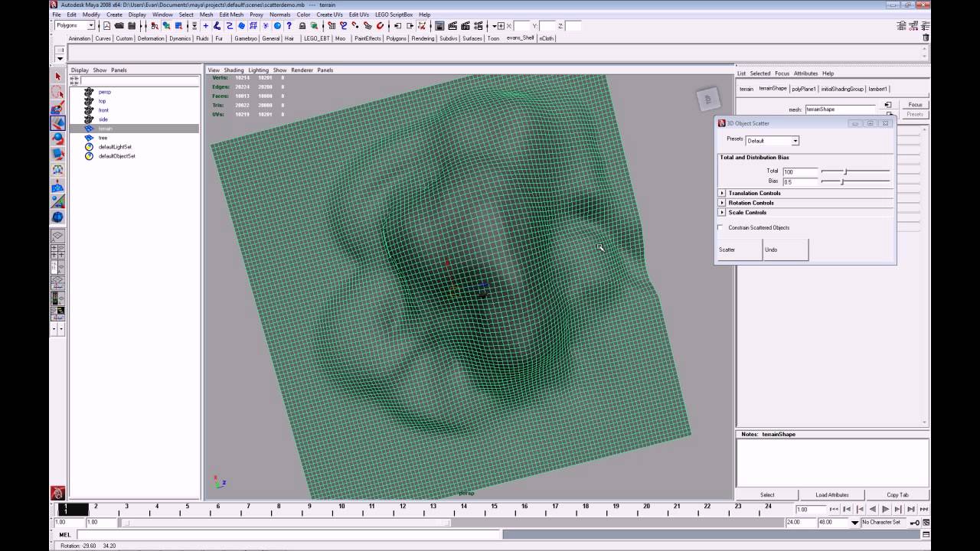The image size is (980, 551).
Task: Choose the Soft Modification tool
Action: 57,186
